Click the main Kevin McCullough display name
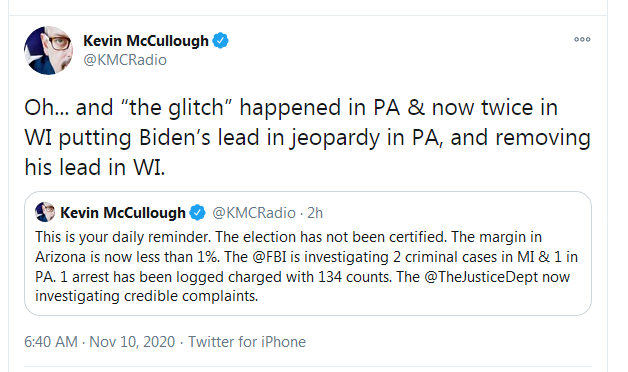Screen dimensions: 628x372 146,41
